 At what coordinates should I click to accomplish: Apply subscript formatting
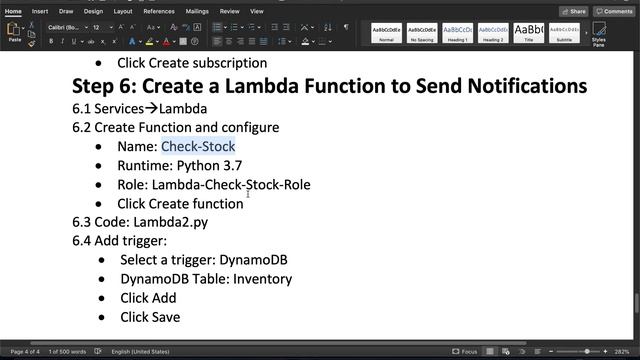pyautogui.click(x=103, y=42)
